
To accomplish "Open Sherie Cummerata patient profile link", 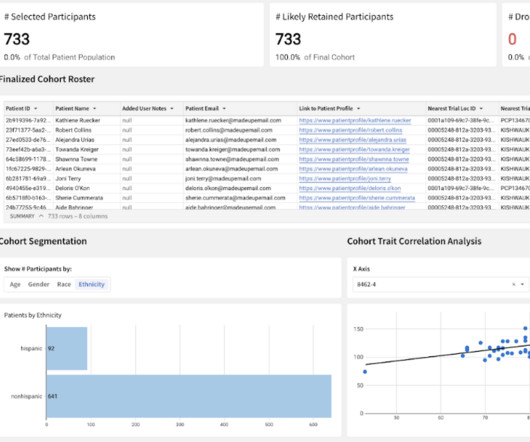I will tap(357, 198).
